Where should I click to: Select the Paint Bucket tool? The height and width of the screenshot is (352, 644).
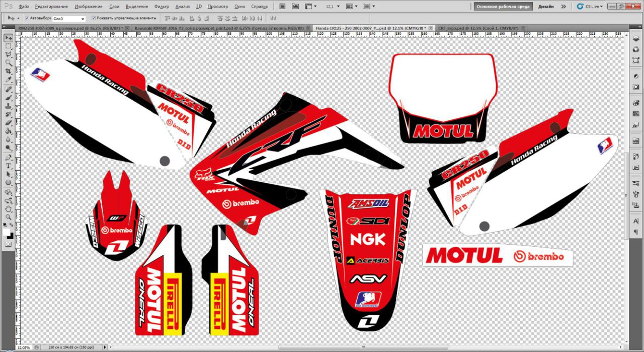(x=9, y=131)
